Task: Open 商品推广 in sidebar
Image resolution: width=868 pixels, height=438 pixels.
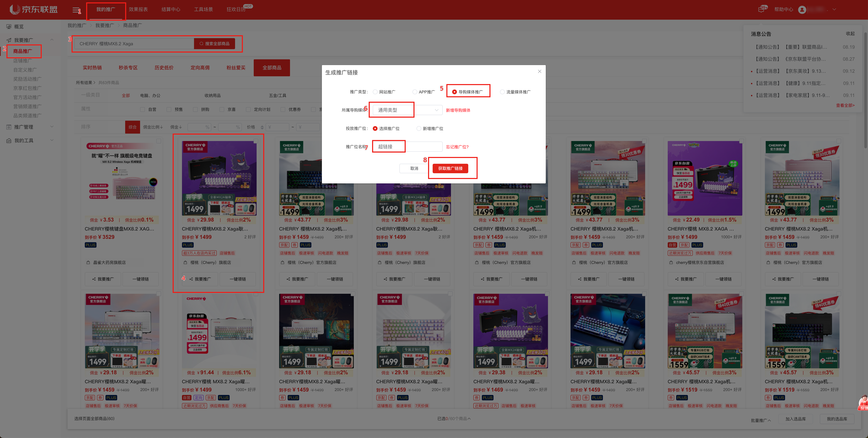Action: tap(23, 51)
